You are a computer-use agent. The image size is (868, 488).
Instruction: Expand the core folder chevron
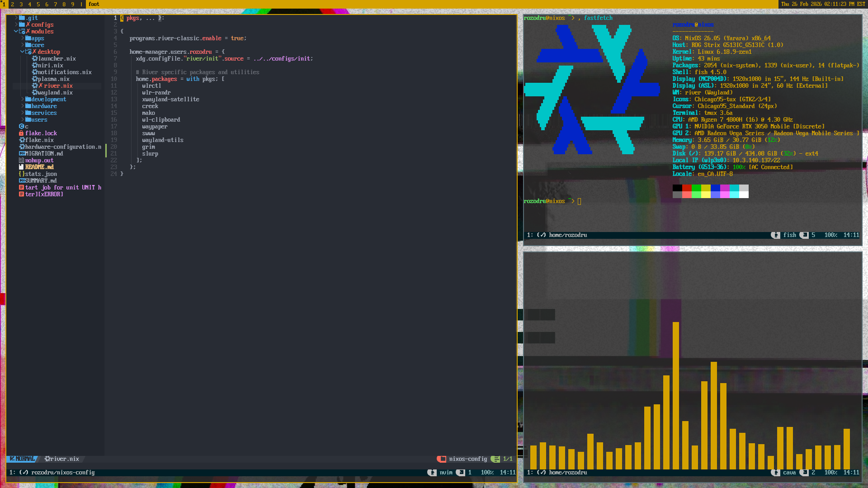tap(23, 45)
